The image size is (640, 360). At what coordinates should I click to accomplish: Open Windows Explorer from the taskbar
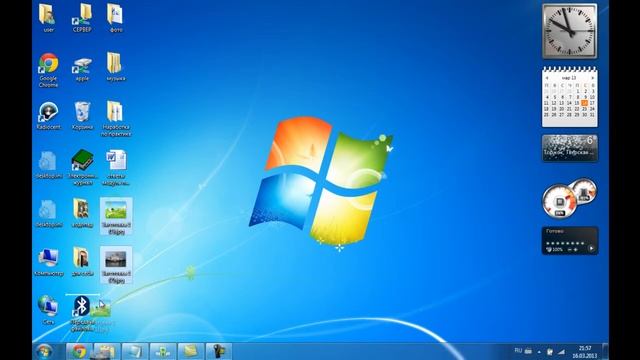click(107, 351)
